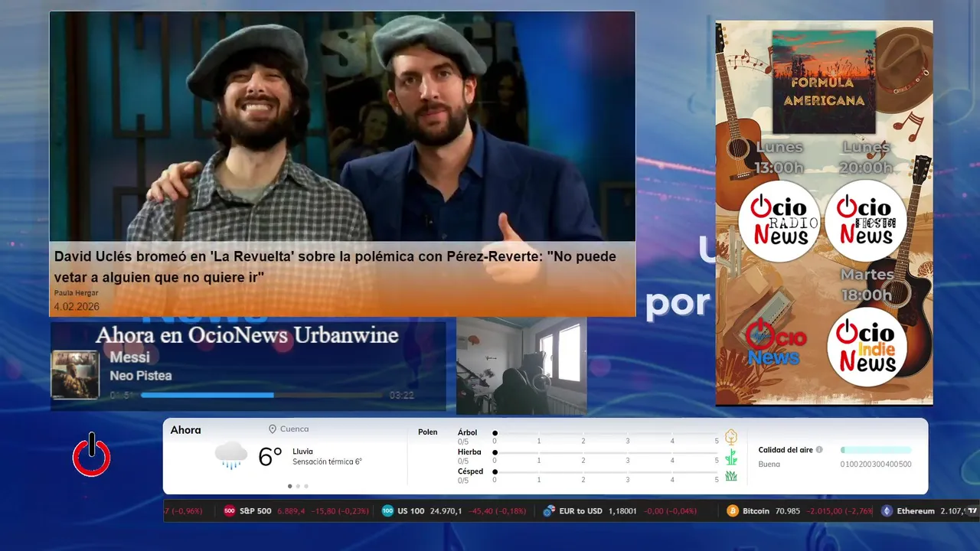980x551 pixels.
Task: Click 'Lunes 20:00h' schedule text
Action: [x=867, y=157]
